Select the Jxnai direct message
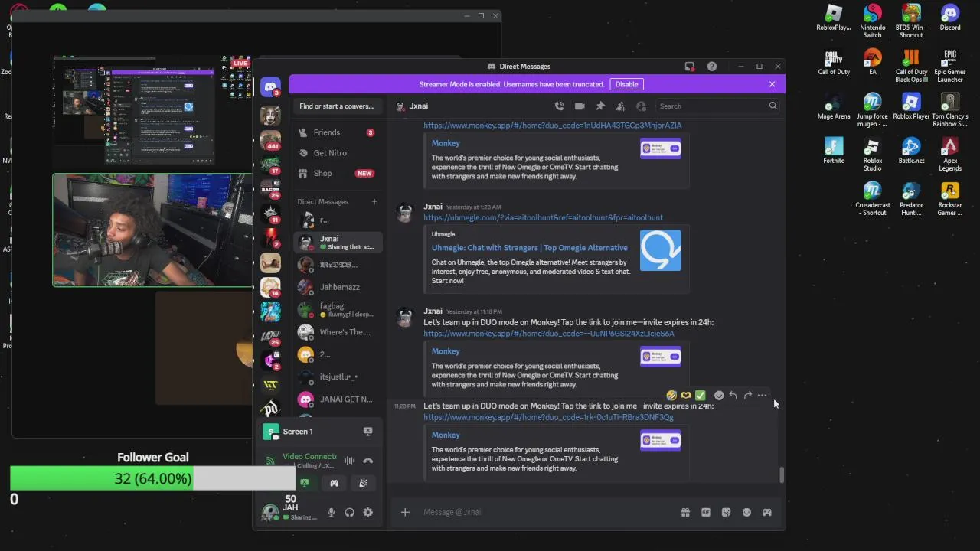Viewport: 980px width, 551px height. [x=338, y=243]
